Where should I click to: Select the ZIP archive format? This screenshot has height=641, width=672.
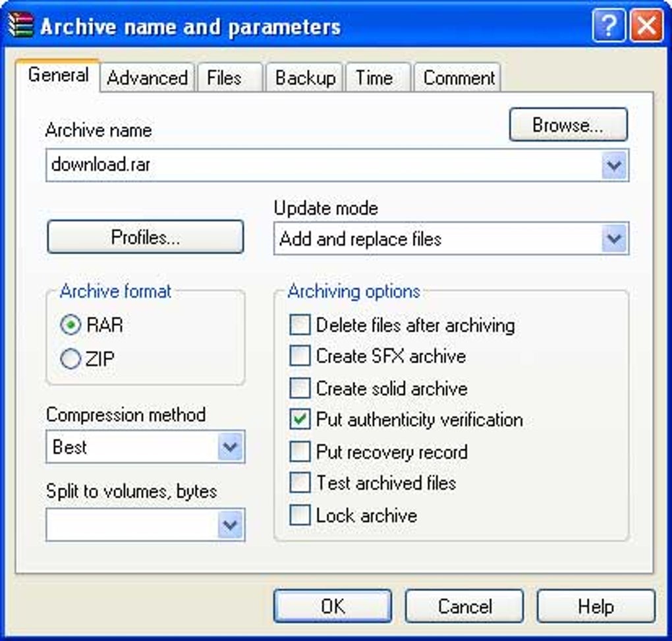pyautogui.click(x=70, y=358)
